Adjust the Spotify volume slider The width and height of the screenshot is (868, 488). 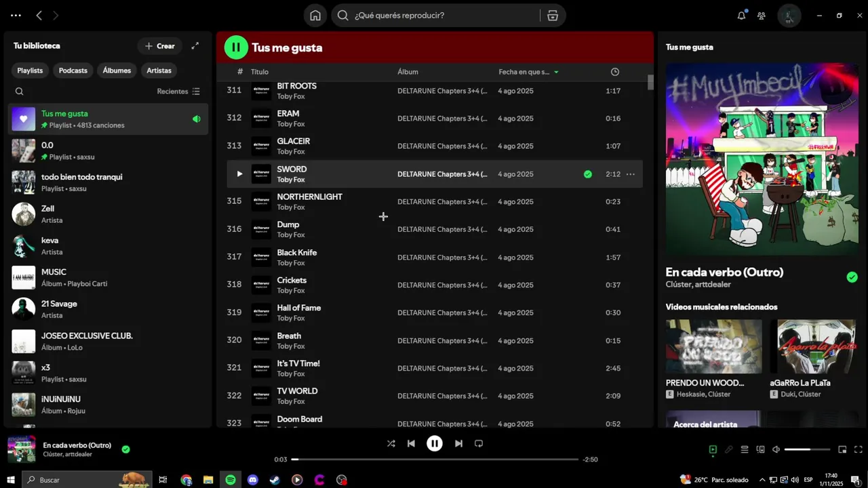(808, 449)
